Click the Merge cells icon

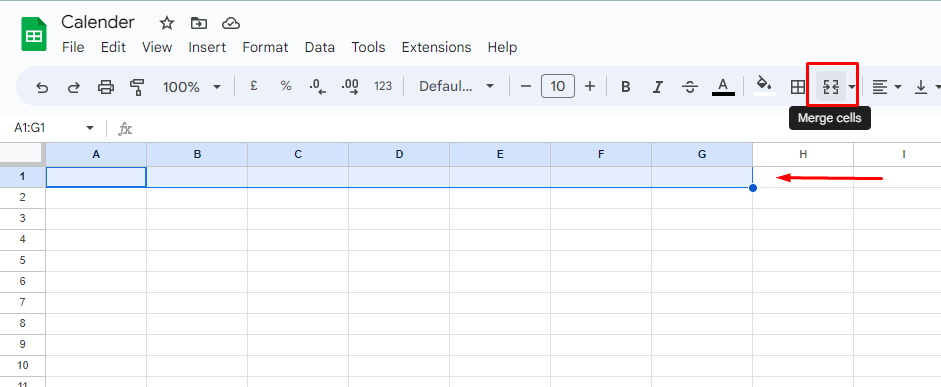831,87
